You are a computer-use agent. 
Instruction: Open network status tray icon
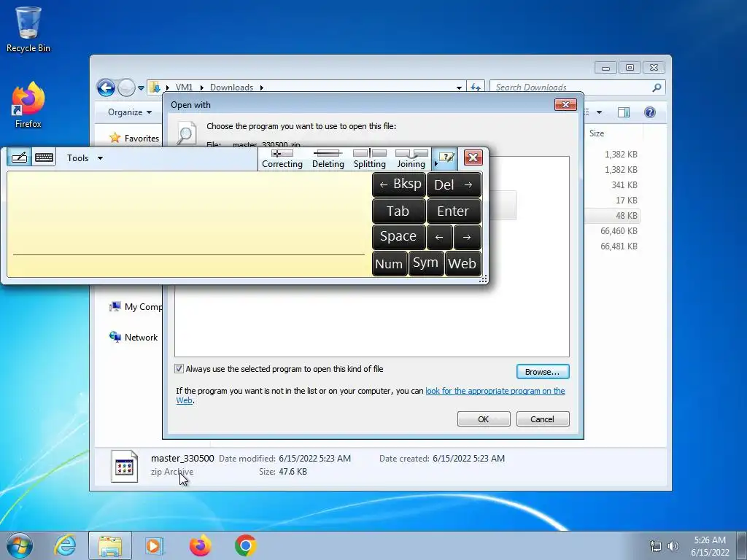tap(656, 546)
